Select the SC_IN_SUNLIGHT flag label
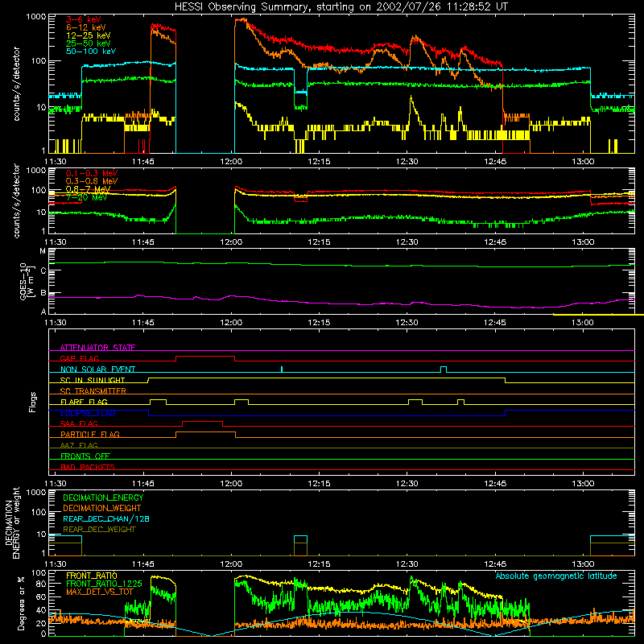This screenshot has height=644, width=644. [x=93, y=380]
